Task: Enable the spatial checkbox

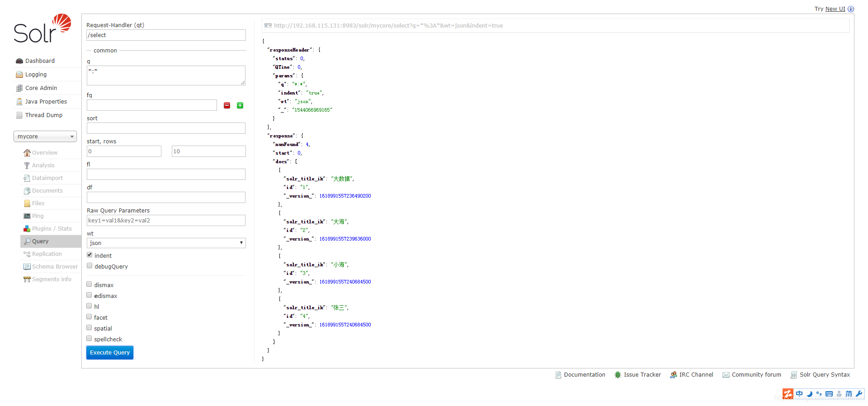Action: point(89,328)
